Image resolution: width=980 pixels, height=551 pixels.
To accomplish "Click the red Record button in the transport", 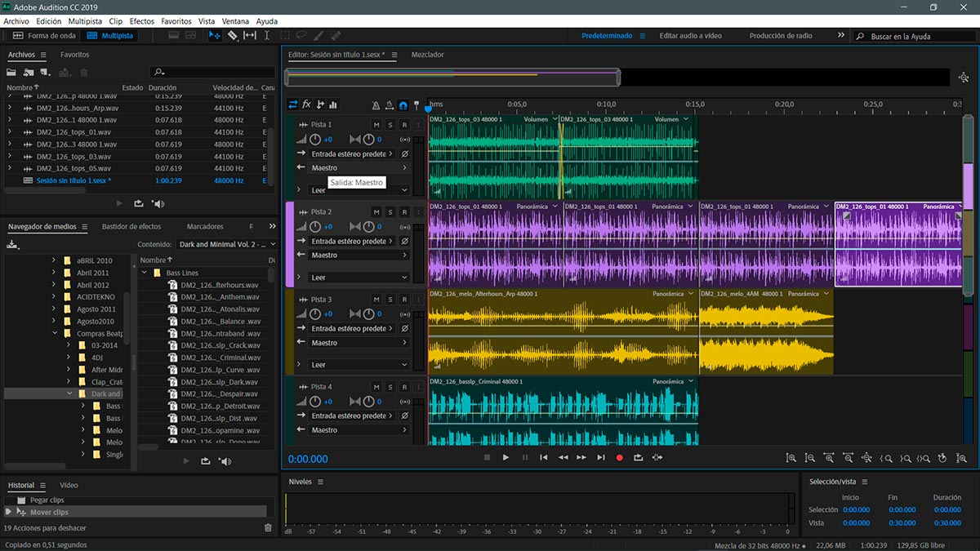I will coord(619,458).
